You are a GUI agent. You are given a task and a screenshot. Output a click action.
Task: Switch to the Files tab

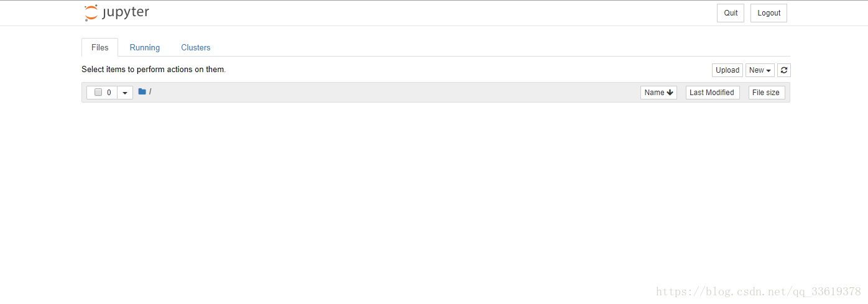[x=99, y=47]
